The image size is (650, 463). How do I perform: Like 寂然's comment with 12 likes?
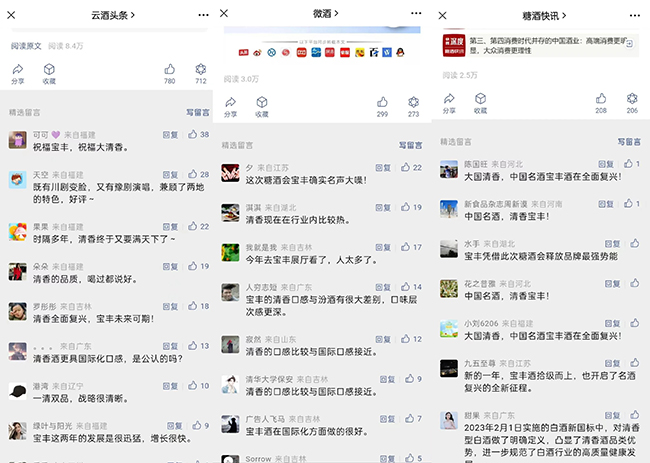coord(411,339)
